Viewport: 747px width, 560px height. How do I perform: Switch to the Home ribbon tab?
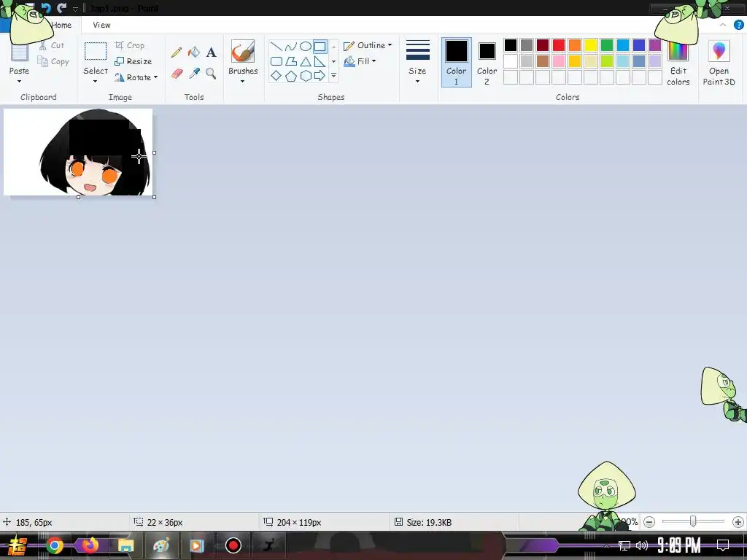[61, 25]
